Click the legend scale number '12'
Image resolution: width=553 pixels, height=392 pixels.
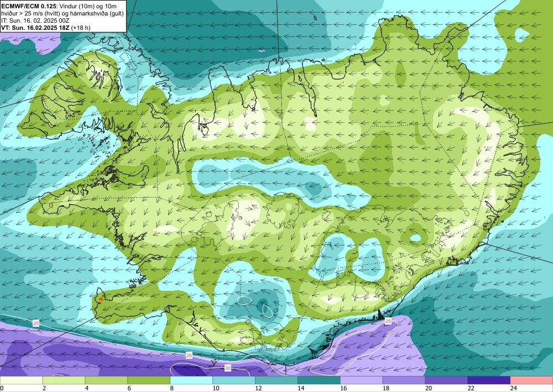[258, 388]
